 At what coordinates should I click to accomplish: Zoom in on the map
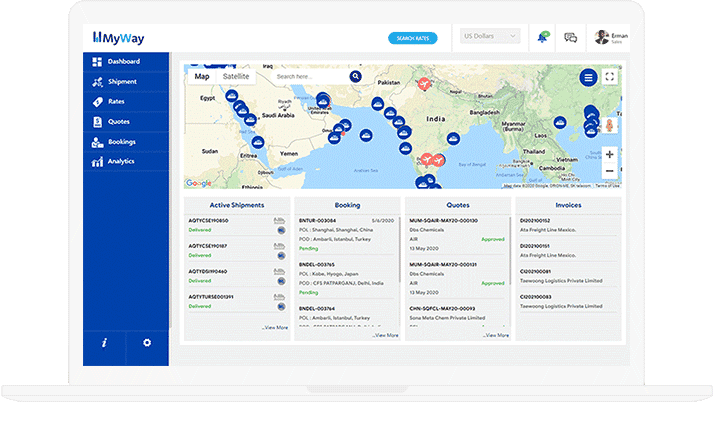(x=609, y=155)
